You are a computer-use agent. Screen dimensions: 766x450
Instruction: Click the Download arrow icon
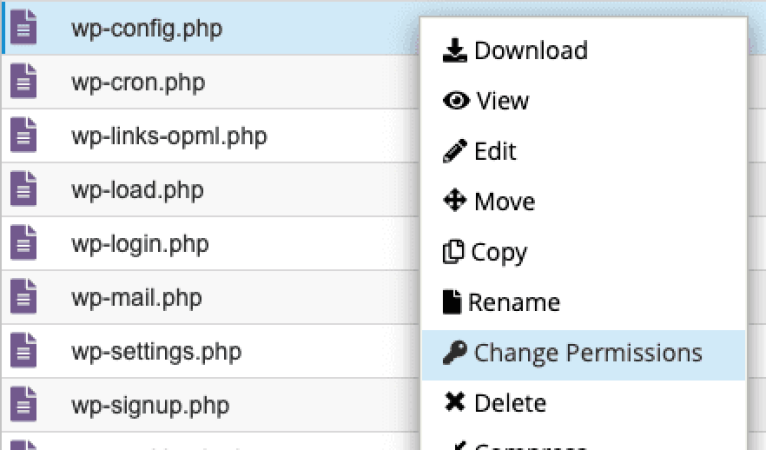pyautogui.click(x=455, y=50)
